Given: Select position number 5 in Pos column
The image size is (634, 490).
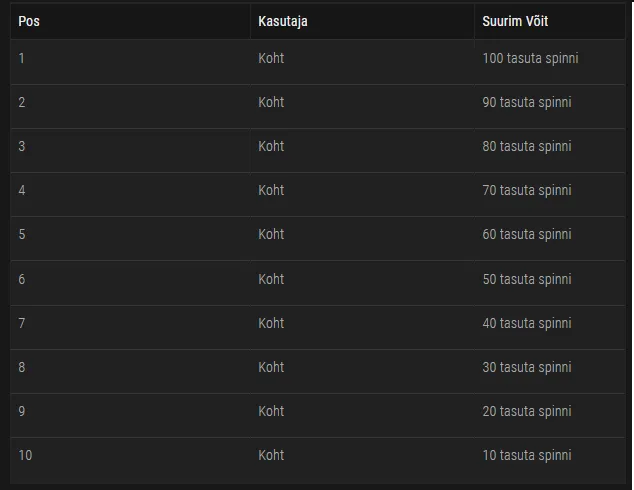Looking at the screenshot, I should point(22,234).
